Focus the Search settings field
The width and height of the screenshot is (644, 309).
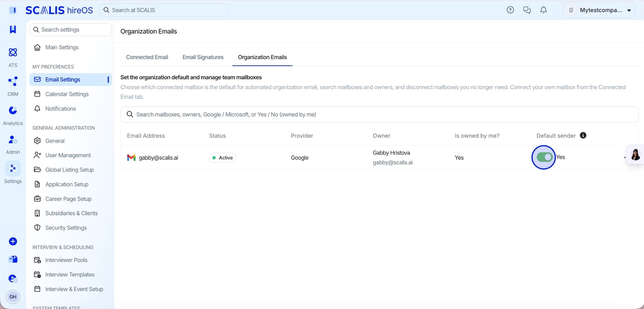pyautogui.click(x=71, y=30)
